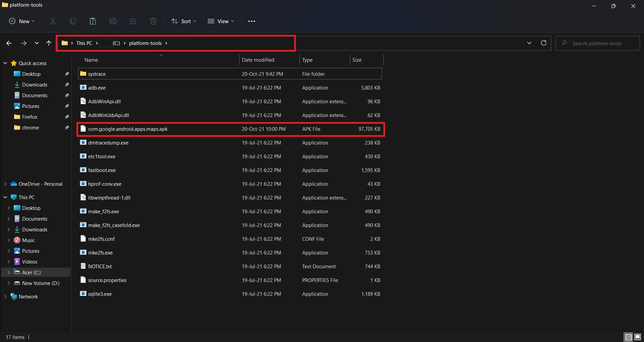Image resolution: width=644 pixels, height=342 pixels.
Task: Click the Paste clipboard icon
Action: tap(93, 21)
